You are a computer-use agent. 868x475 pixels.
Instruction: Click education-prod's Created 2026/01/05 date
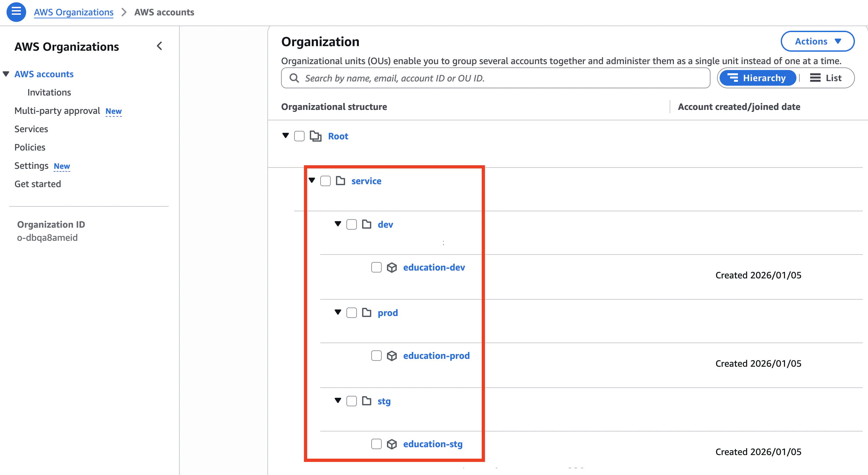tap(759, 364)
